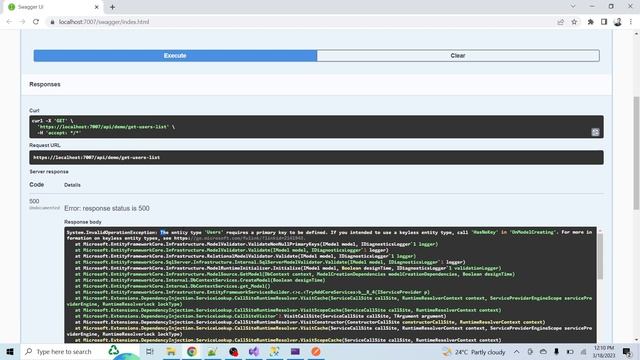Click the Request URL text box
Image resolution: width=640 pixels, height=360 pixels.
(x=316, y=158)
